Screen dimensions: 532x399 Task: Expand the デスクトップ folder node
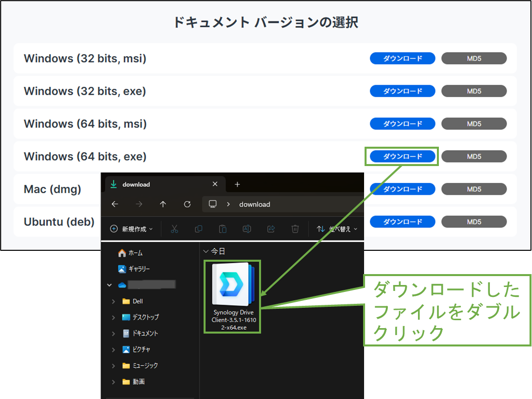pyautogui.click(x=113, y=318)
